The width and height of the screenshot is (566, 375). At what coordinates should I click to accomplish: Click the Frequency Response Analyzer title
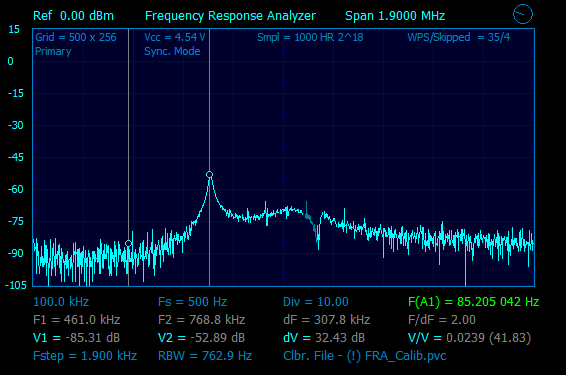click(x=230, y=16)
